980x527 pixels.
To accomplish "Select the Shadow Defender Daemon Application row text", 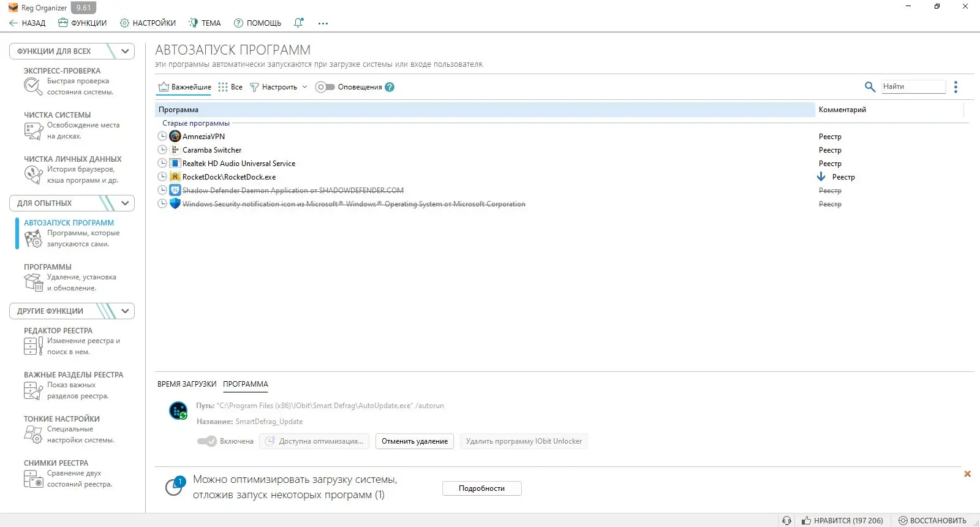I will pos(293,190).
